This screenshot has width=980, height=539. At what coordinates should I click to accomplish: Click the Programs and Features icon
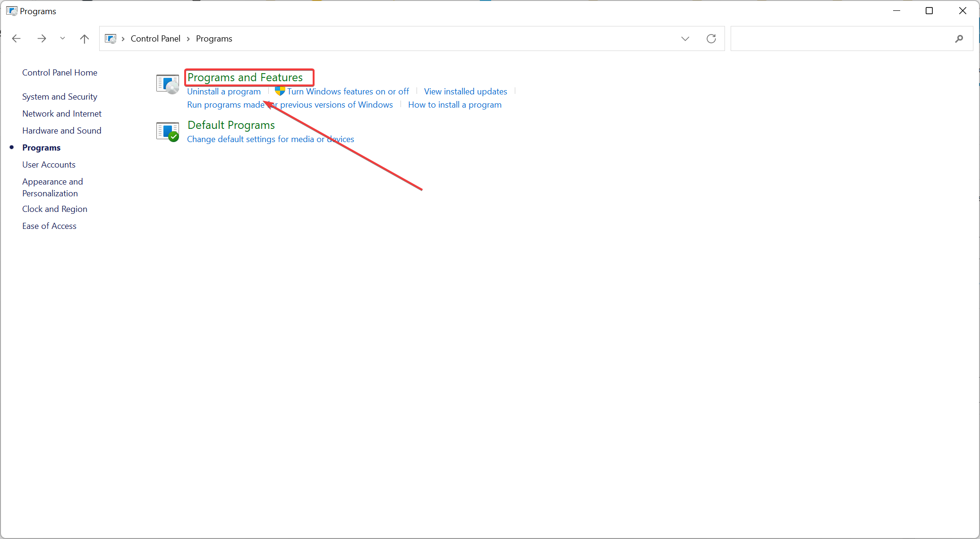168,84
